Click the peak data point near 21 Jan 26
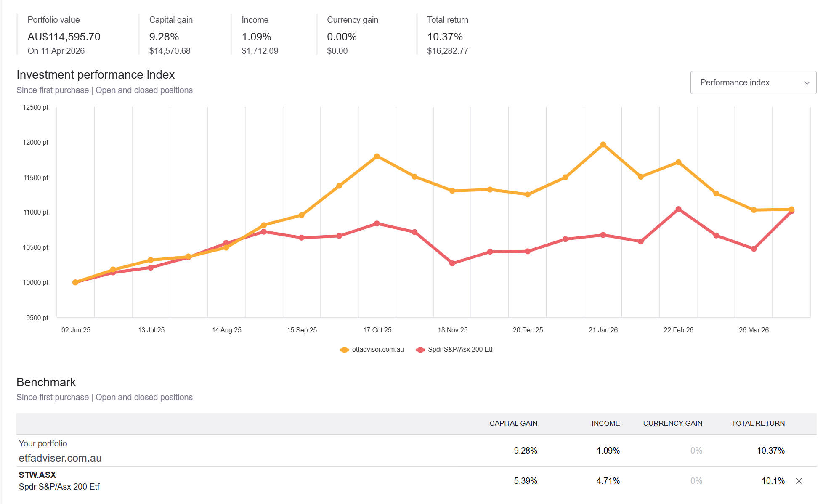 pyautogui.click(x=603, y=144)
